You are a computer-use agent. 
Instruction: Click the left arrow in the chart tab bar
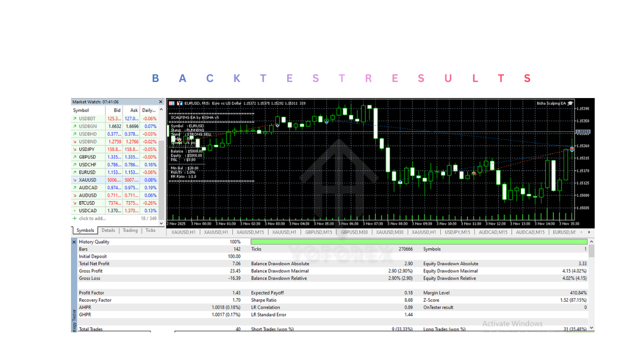581,232
